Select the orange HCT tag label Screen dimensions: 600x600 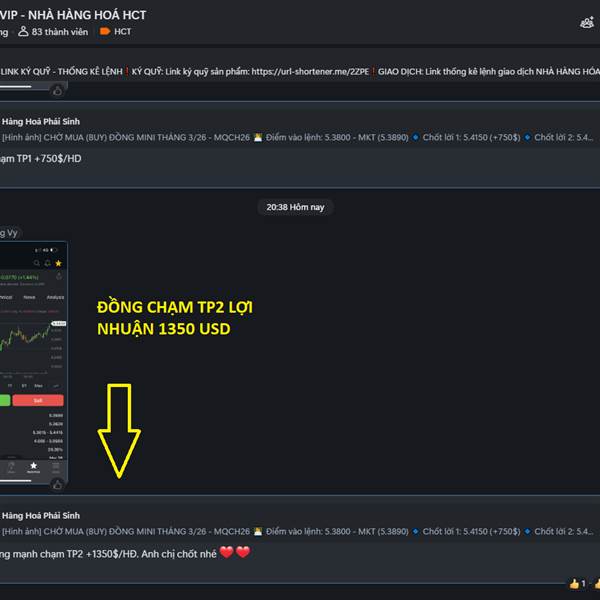[115, 32]
